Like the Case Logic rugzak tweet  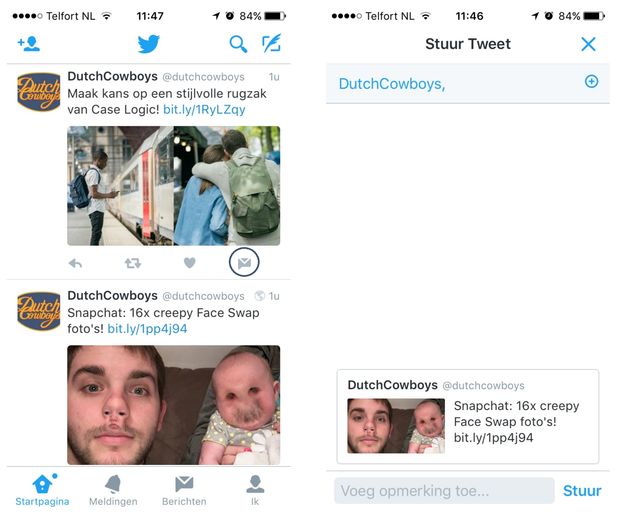[x=190, y=263]
